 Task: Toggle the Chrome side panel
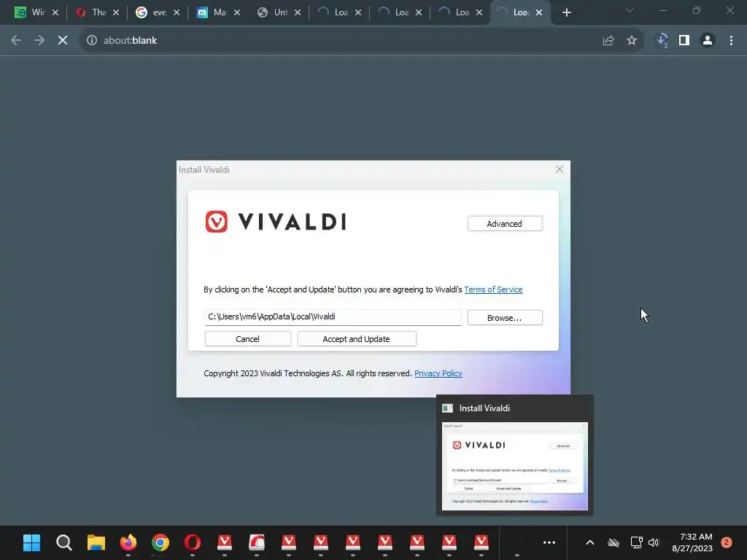[684, 41]
